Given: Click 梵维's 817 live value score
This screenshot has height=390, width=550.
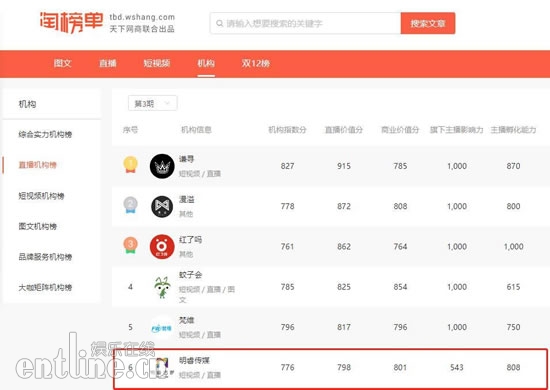Looking at the screenshot, I should tap(344, 328).
